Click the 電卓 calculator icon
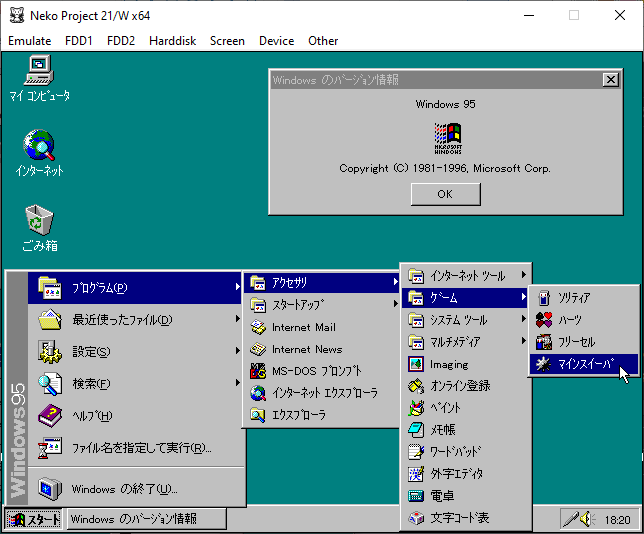Image resolution: width=644 pixels, height=534 pixels. point(416,496)
